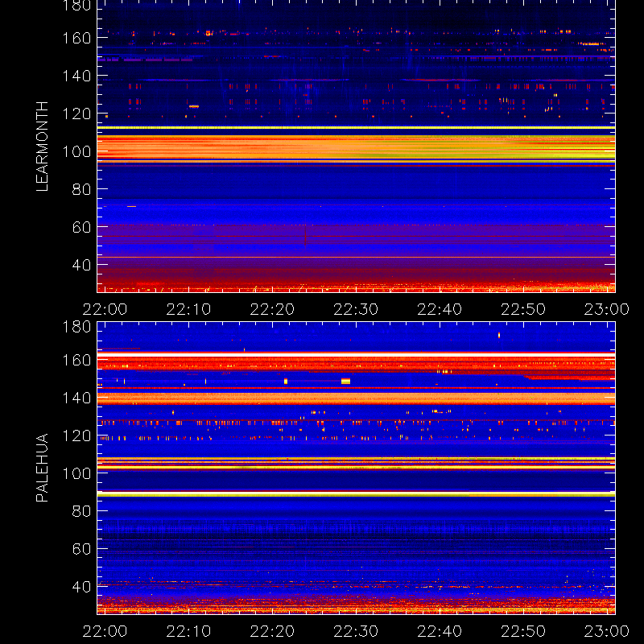Image resolution: width=644 pixels, height=644 pixels.
Task: Click the 22:00 time label under the Learmonth plot
Action: 105,309
